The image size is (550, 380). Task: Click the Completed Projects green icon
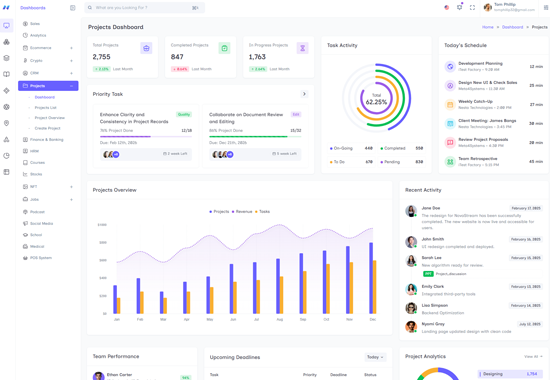coord(224,48)
